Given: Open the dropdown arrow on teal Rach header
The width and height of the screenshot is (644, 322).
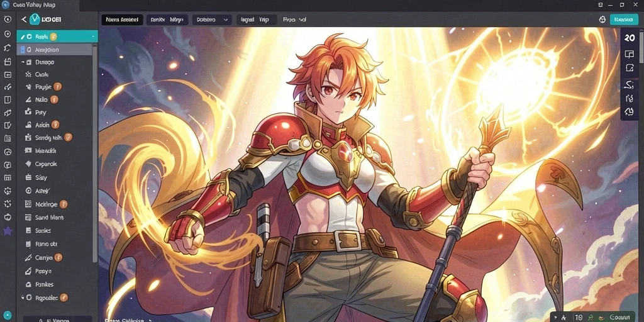Looking at the screenshot, I should pos(93,37).
